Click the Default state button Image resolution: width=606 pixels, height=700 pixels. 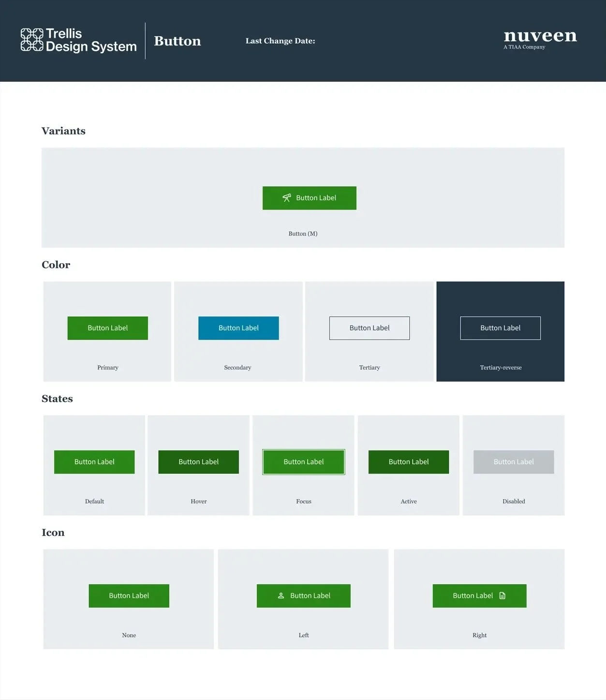coord(94,462)
